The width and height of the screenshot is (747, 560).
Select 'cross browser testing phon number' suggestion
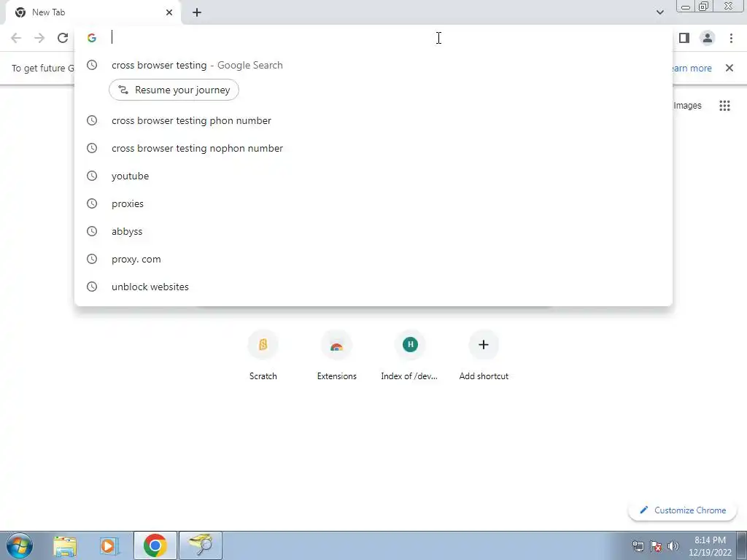point(373,120)
